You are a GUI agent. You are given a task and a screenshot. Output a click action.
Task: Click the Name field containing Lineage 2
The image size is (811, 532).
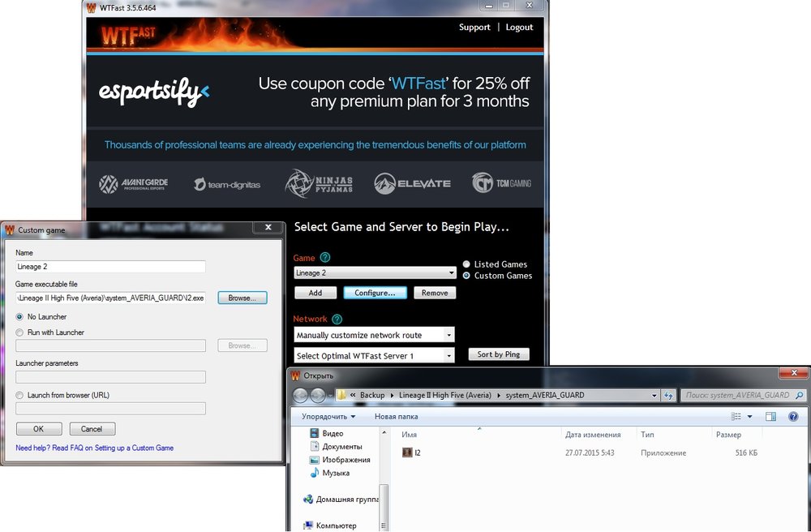click(110, 267)
